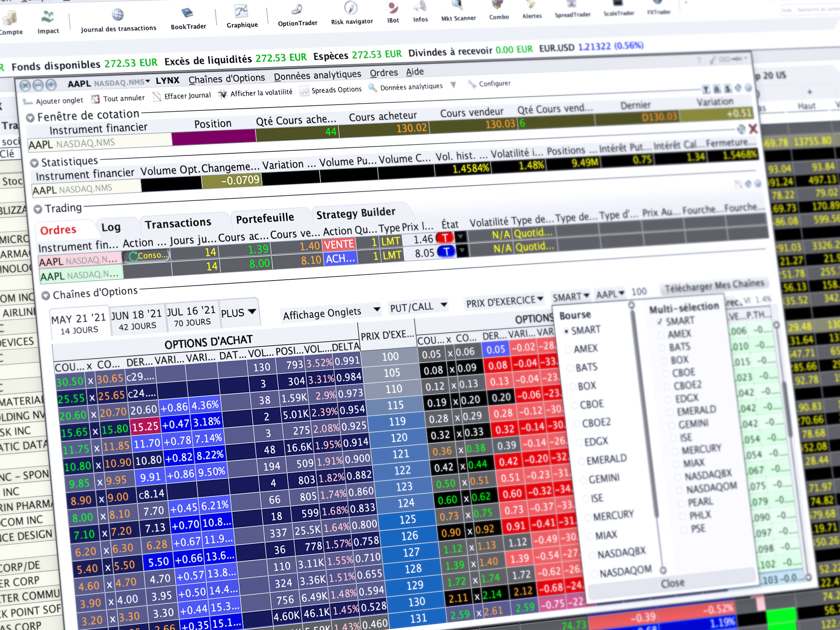The width and height of the screenshot is (840, 630).
Task: Click the 100 multiplier field
Action: pyautogui.click(x=639, y=292)
